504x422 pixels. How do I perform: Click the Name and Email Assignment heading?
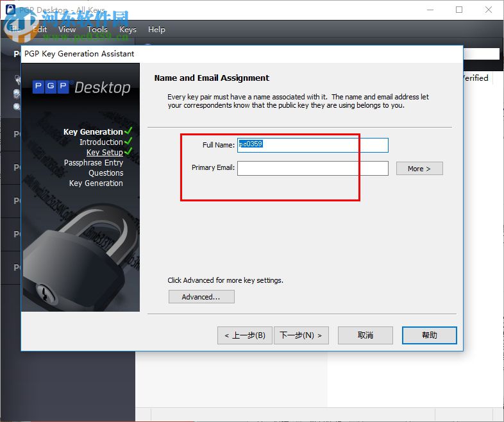pos(212,78)
